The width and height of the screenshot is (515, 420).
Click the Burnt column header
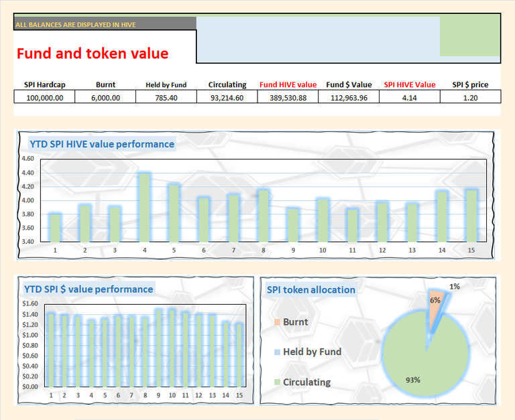click(x=105, y=84)
